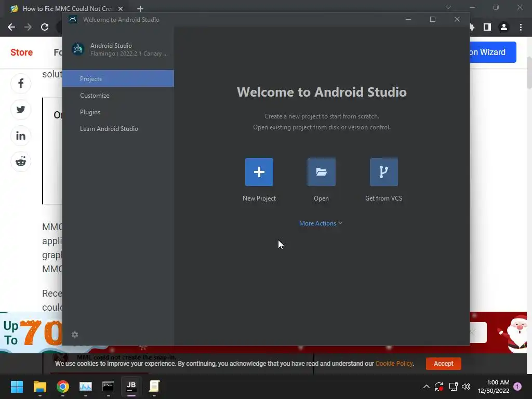Viewport: 532px width, 399px height.
Task: Open File Explorer from taskbar
Action: tap(39, 387)
